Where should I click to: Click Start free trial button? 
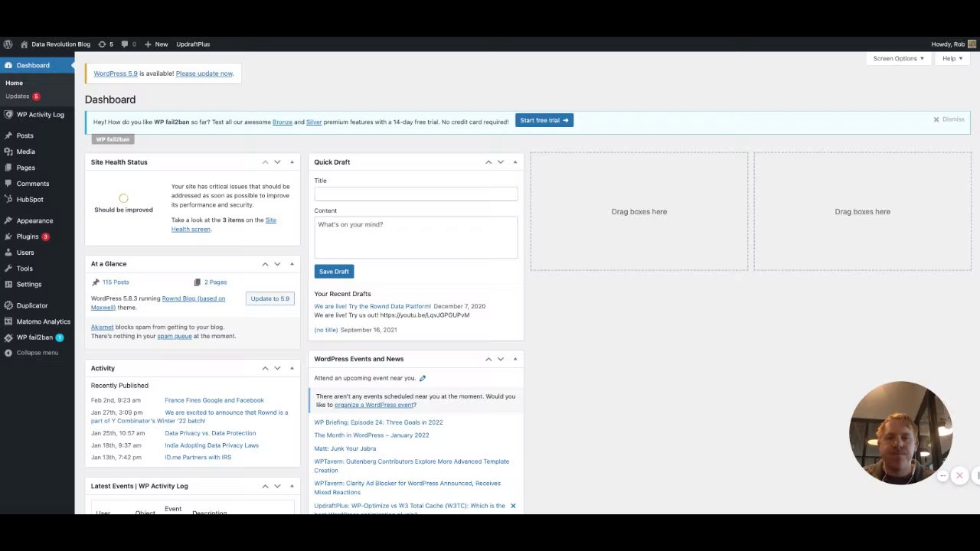[x=544, y=120]
